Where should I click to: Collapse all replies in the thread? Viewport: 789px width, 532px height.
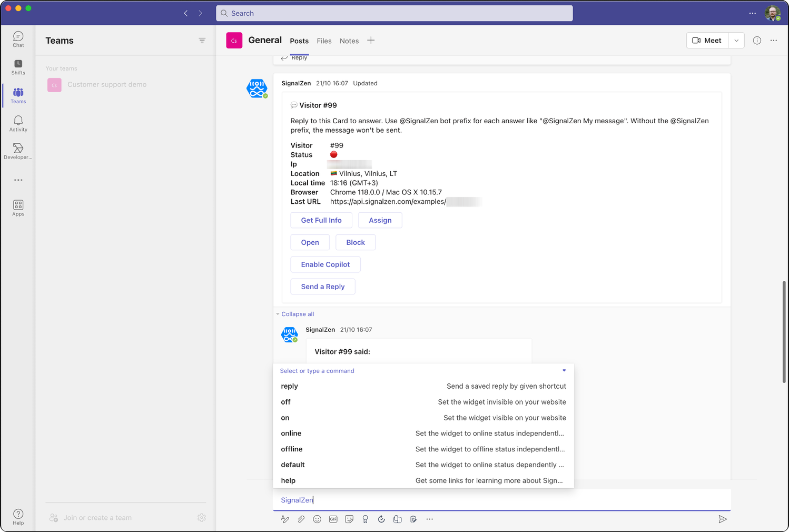pyautogui.click(x=298, y=314)
